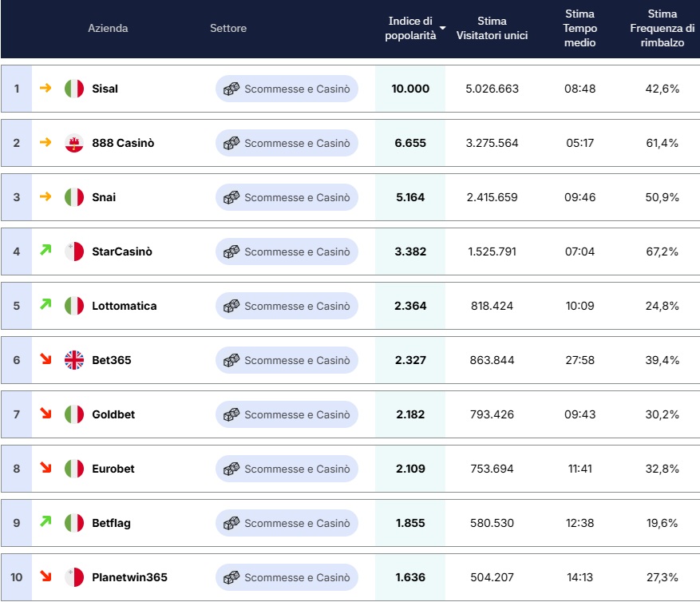700x602 pixels.
Task: Click the red down arrow in Goldbet row
Action: [x=45, y=413]
